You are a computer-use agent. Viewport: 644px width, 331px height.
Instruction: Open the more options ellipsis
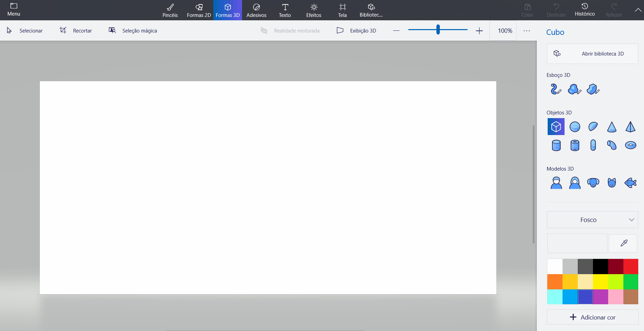pyautogui.click(x=526, y=31)
